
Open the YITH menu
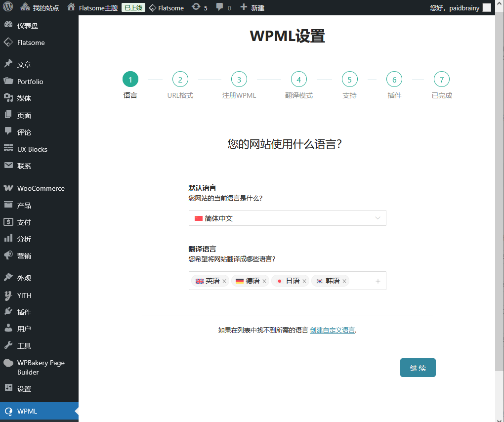pos(39,295)
